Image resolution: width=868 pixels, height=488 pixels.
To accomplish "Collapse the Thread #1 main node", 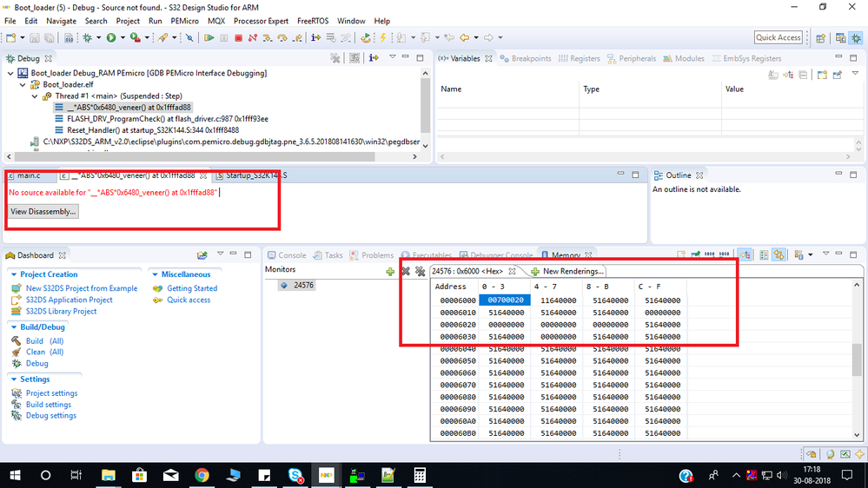I will tap(35, 96).
